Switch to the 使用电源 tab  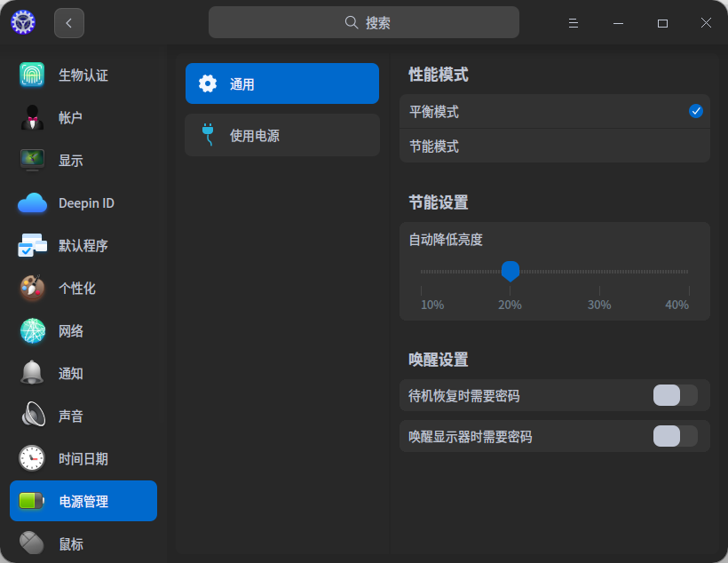pyautogui.click(x=281, y=136)
